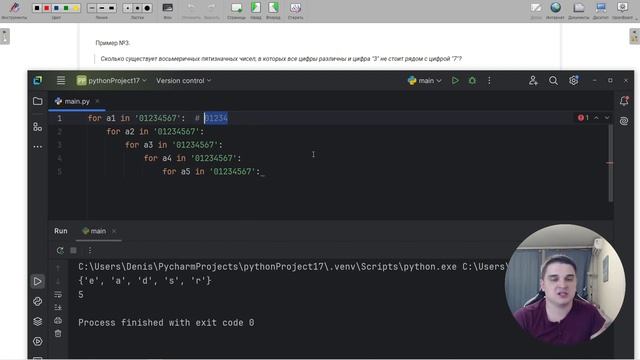
Task: Select thickest line width option
Action: tap(111, 8)
